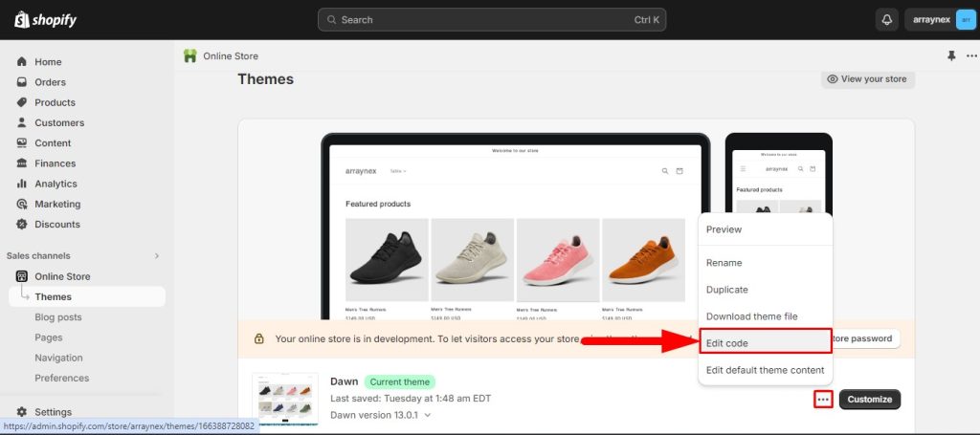Viewport: 980px width, 435px height.
Task: Open Settings at bottom of sidebar
Action: pyautogui.click(x=55, y=412)
